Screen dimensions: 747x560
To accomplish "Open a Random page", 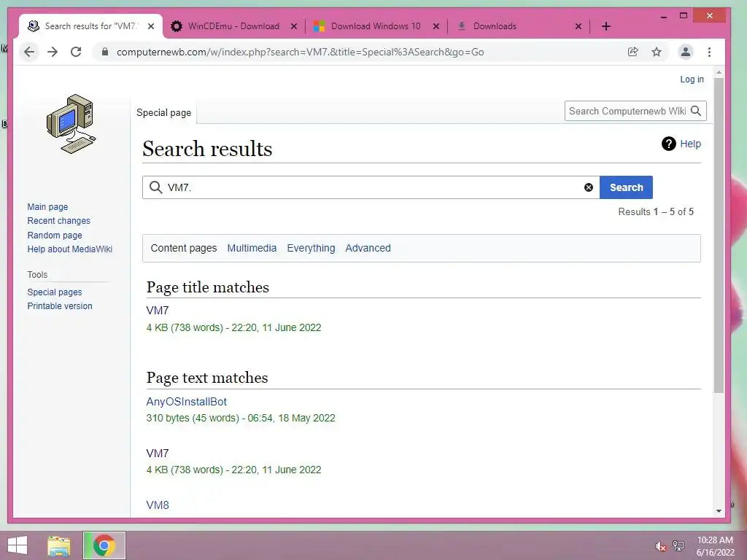I will click(x=55, y=236).
